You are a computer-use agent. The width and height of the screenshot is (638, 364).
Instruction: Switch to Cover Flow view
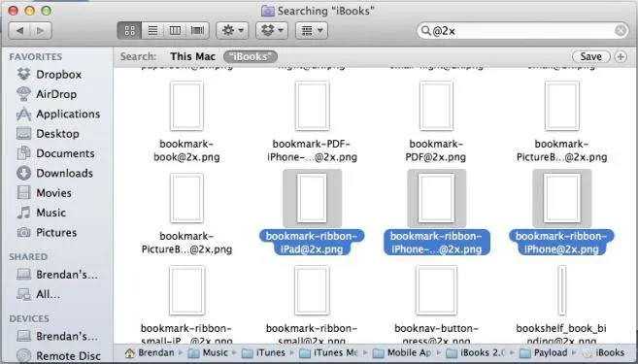pyautogui.click(x=197, y=30)
